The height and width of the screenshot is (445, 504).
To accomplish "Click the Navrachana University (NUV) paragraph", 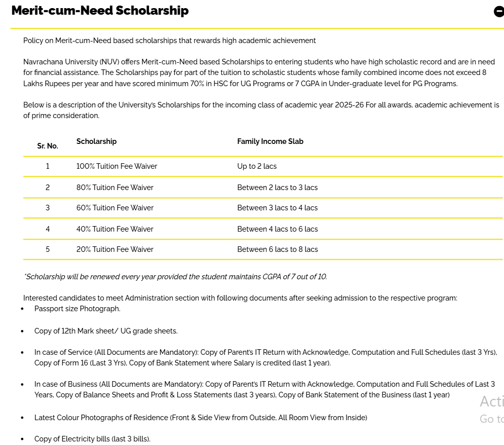I will tap(259, 72).
